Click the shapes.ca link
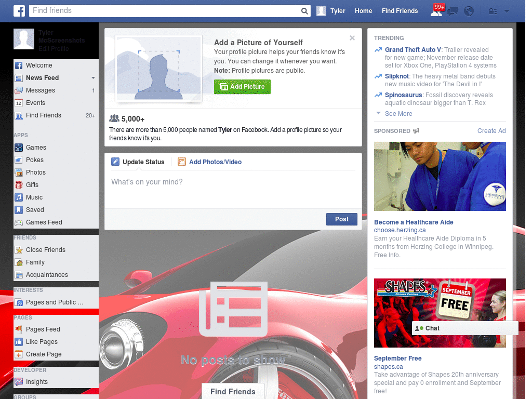Screen dimensions: 532x399 click(388, 367)
